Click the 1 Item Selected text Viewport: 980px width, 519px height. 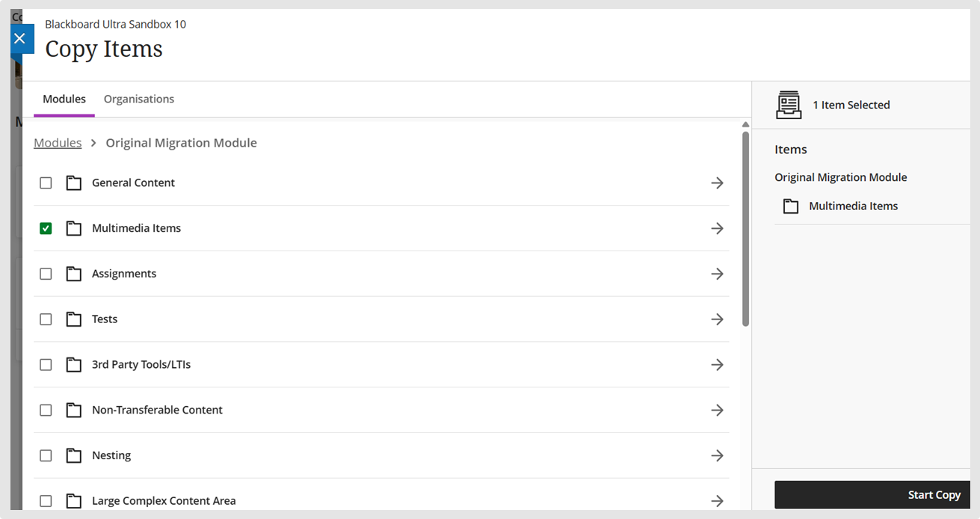click(x=851, y=105)
